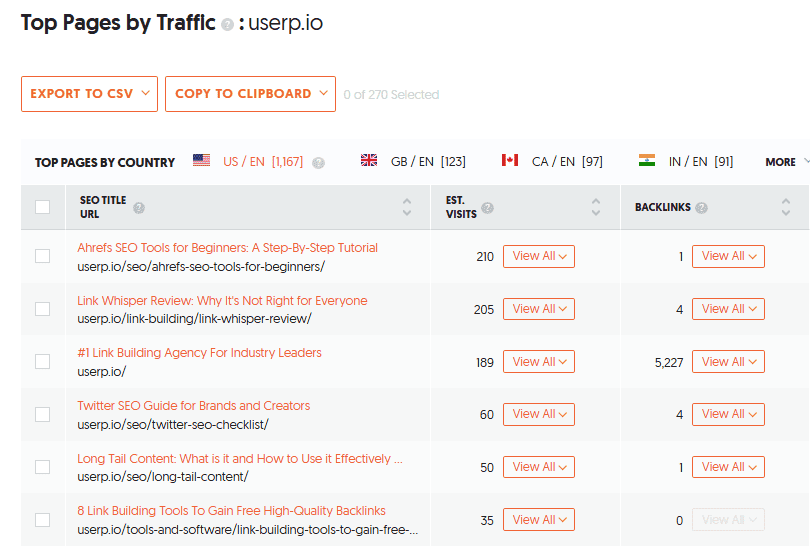Open #1 Link Building Agency For Industry Leaders link
810x546 pixels.
tap(199, 353)
